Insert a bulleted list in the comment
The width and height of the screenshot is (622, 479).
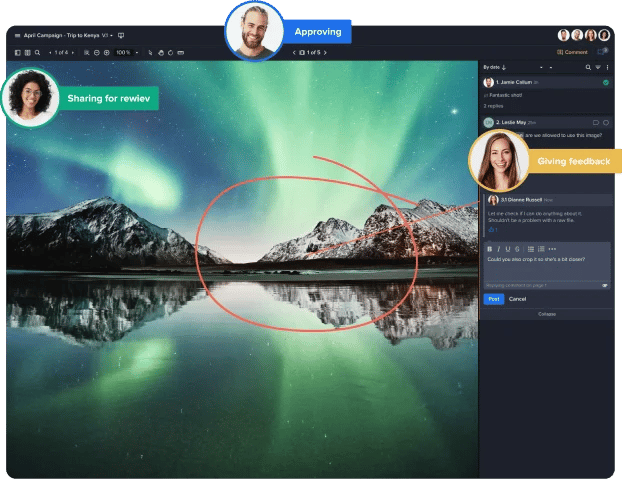coord(530,249)
